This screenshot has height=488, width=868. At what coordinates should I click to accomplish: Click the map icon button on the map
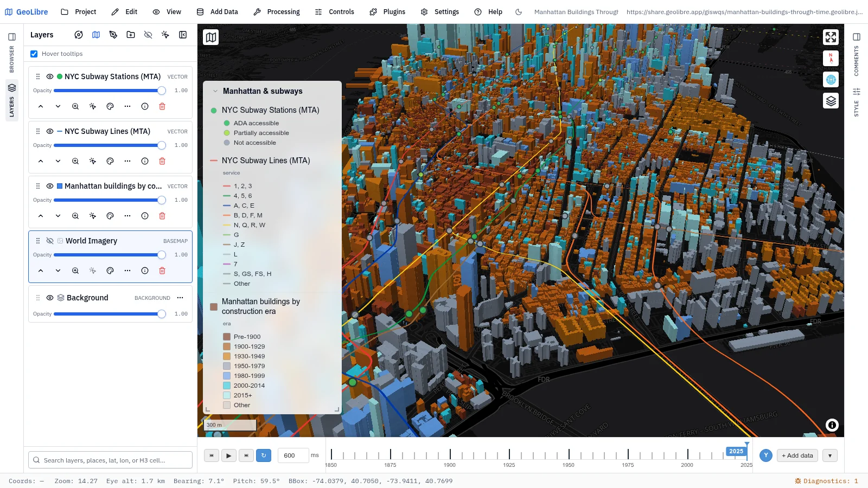coord(211,37)
